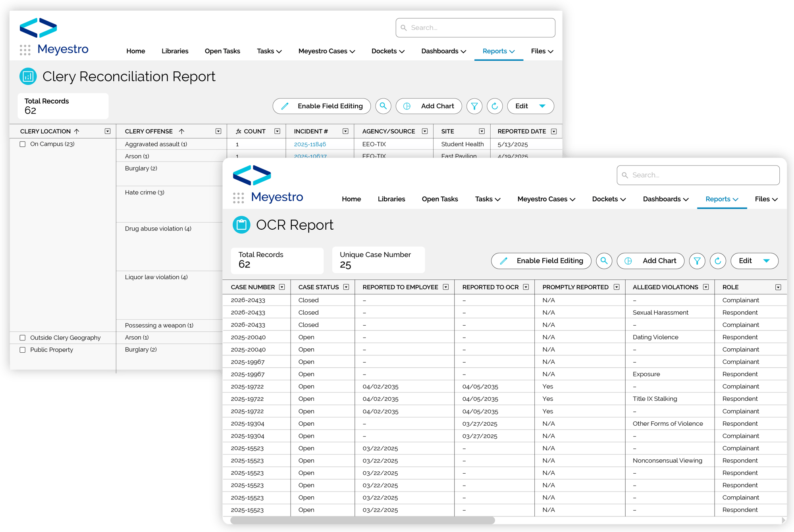The image size is (794, 532).
Task: Open the app launcher grid beside the OCR Report Meyestro logo
Action: coord(238,198)
